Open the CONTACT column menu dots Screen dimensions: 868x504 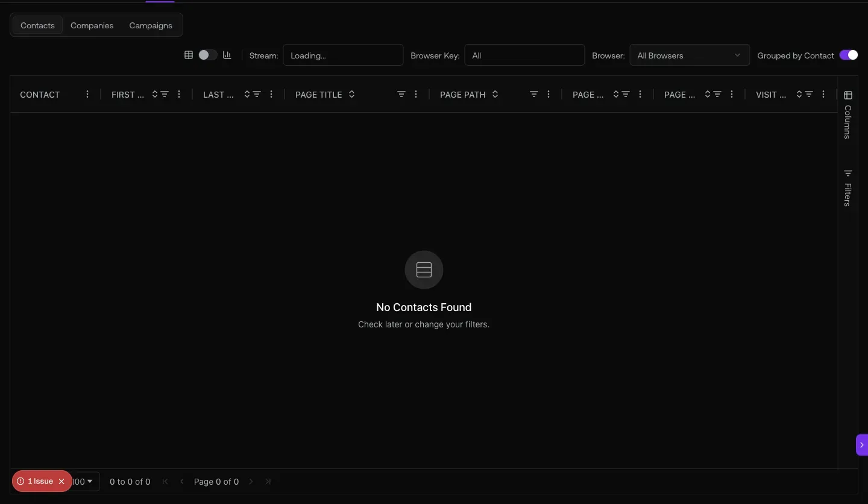[x=87, y=94]
